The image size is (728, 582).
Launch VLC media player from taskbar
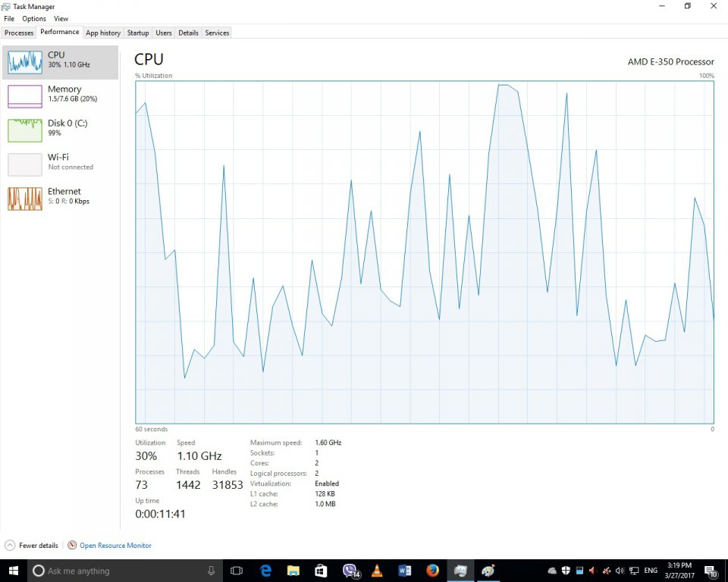377,571
